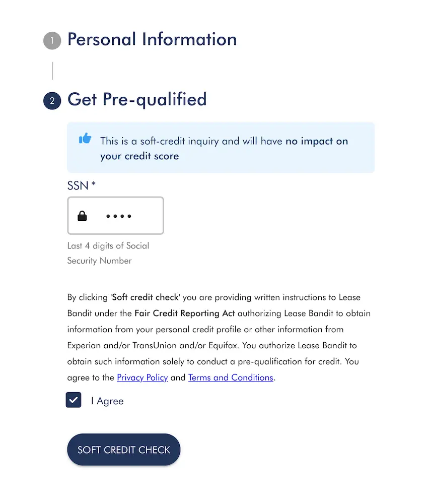Click the padlock icon in SSN field
Screen dimensions: 429x504
[x=82, y=216]
